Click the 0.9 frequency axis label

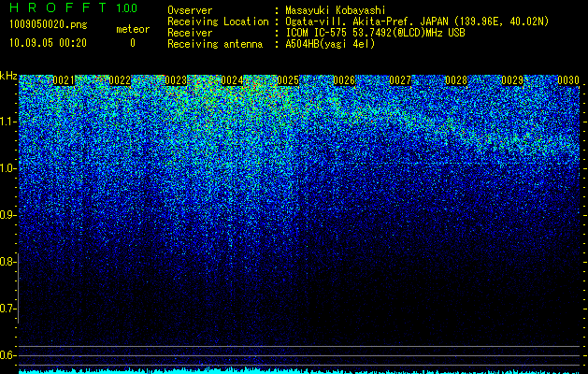[x=7, y=215]
